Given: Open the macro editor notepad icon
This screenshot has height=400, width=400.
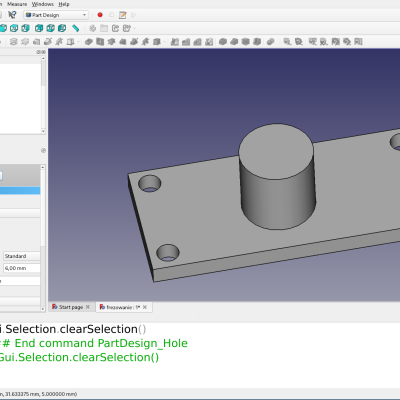Looking at the screenshot, I should click(x=123, y=15).
